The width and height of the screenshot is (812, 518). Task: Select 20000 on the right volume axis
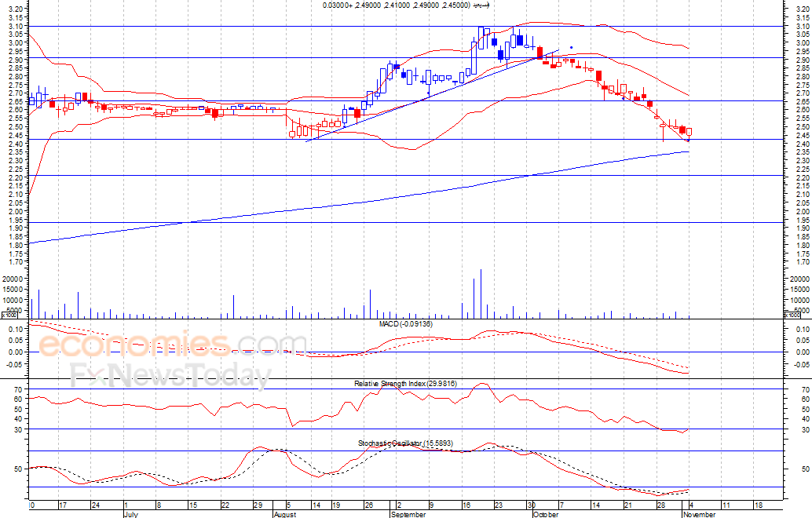(x=799, y=279)
